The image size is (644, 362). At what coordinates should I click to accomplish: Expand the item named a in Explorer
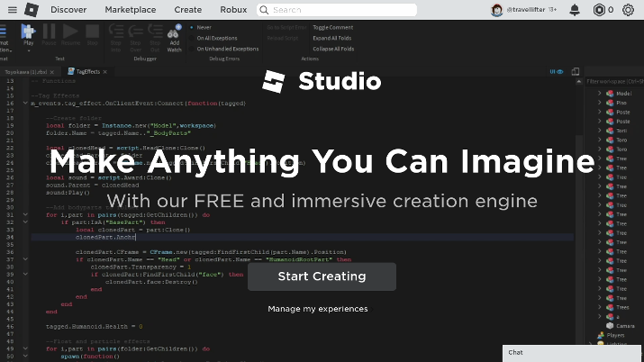tap(599, 316)
